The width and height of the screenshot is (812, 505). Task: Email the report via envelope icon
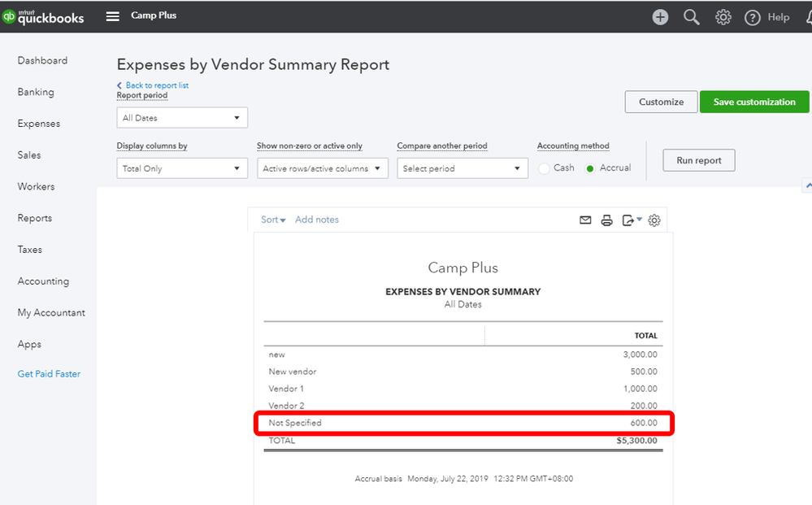[x=585, y=220]
